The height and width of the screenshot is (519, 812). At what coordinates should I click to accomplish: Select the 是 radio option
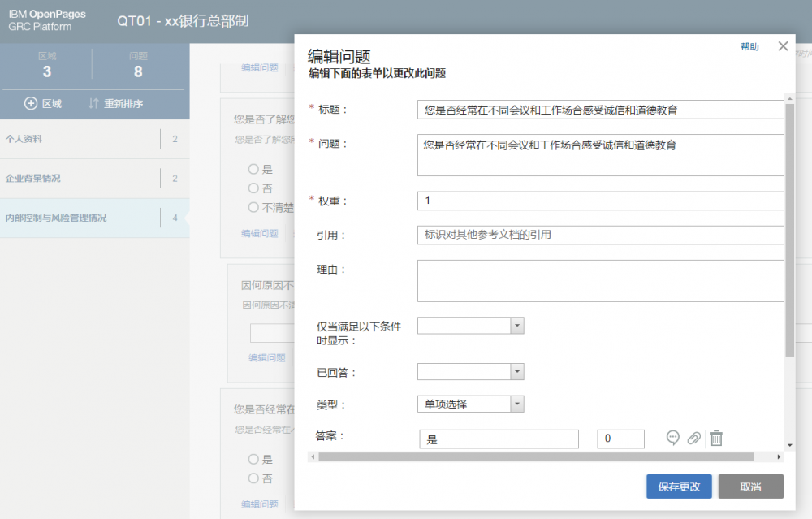[253, 169]
